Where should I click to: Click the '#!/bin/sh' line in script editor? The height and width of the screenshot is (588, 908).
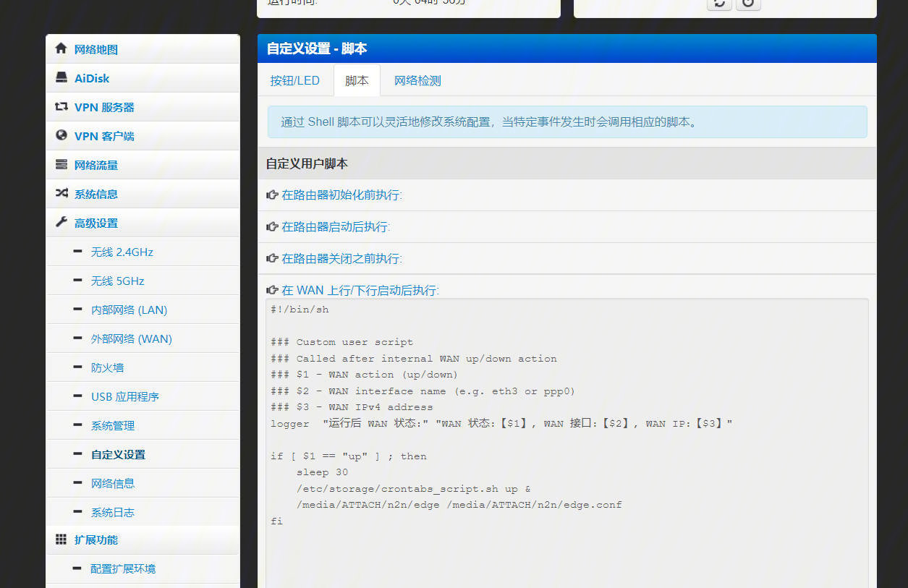click(x=300, y=310)
